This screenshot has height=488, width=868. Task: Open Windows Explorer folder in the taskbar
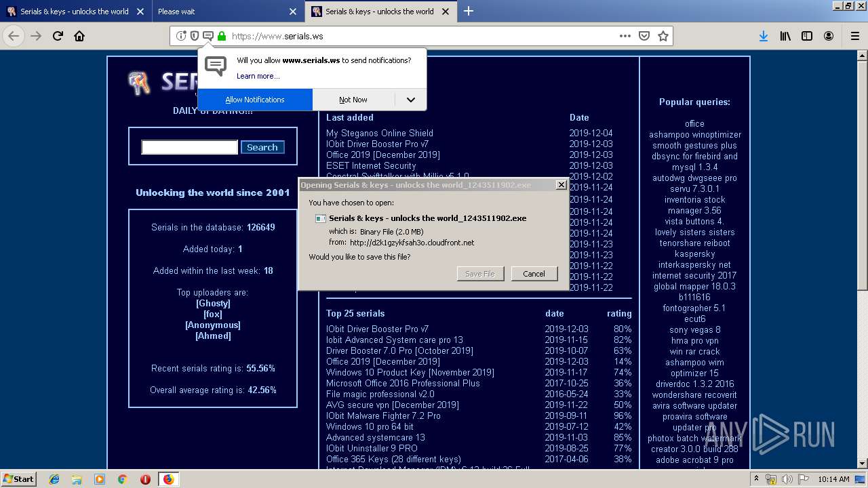tap(77, 479)
